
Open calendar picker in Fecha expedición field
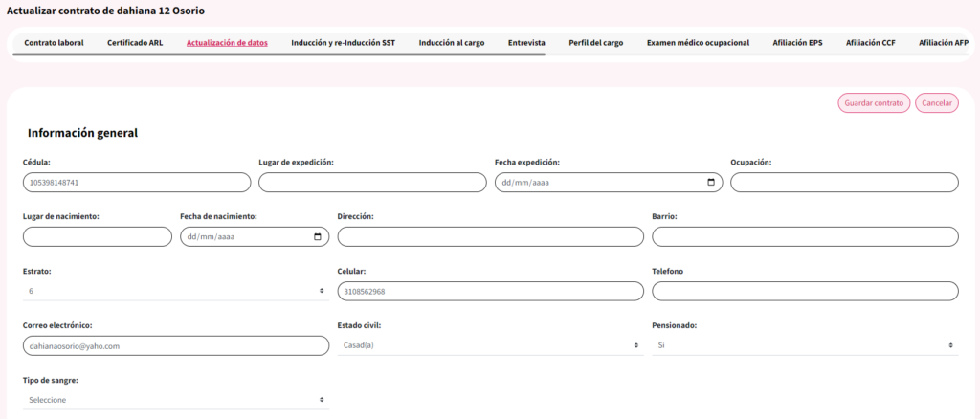(711, 183)
